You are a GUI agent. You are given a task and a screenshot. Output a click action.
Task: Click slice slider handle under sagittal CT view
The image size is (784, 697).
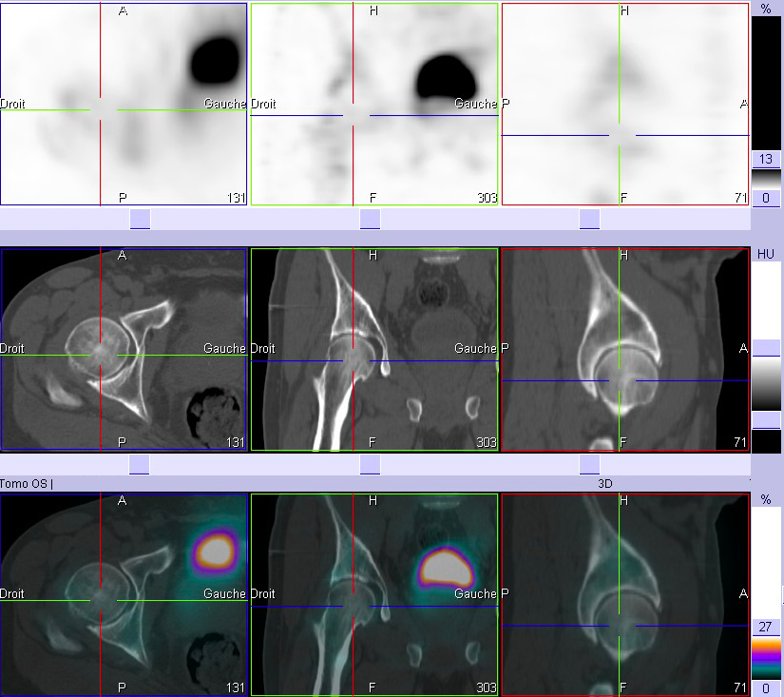pyautogui.click(x=589, y=464)
